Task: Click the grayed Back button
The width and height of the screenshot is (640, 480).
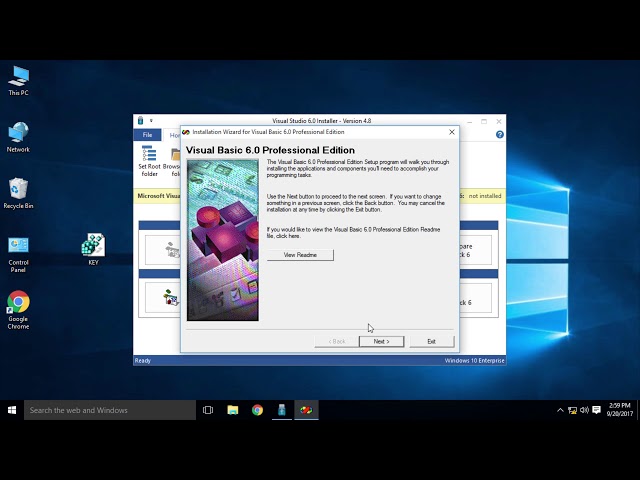Action: (336, 341)
